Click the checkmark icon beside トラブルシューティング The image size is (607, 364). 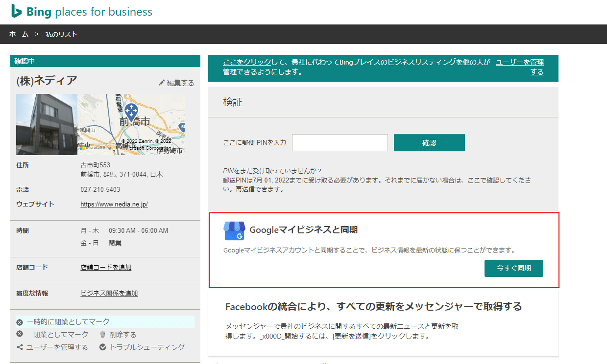point(103,347)
